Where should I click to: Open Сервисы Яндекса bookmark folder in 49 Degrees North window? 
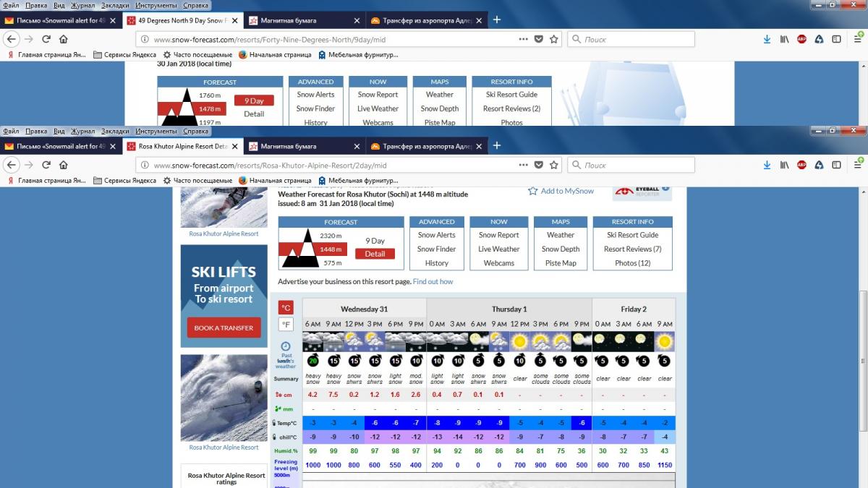click(124, 54)
